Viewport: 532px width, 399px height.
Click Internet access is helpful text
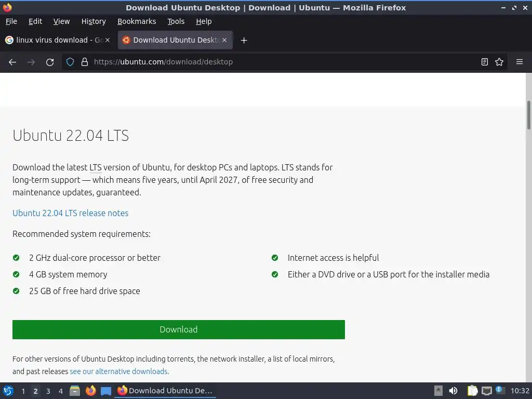tap(333, 258)
